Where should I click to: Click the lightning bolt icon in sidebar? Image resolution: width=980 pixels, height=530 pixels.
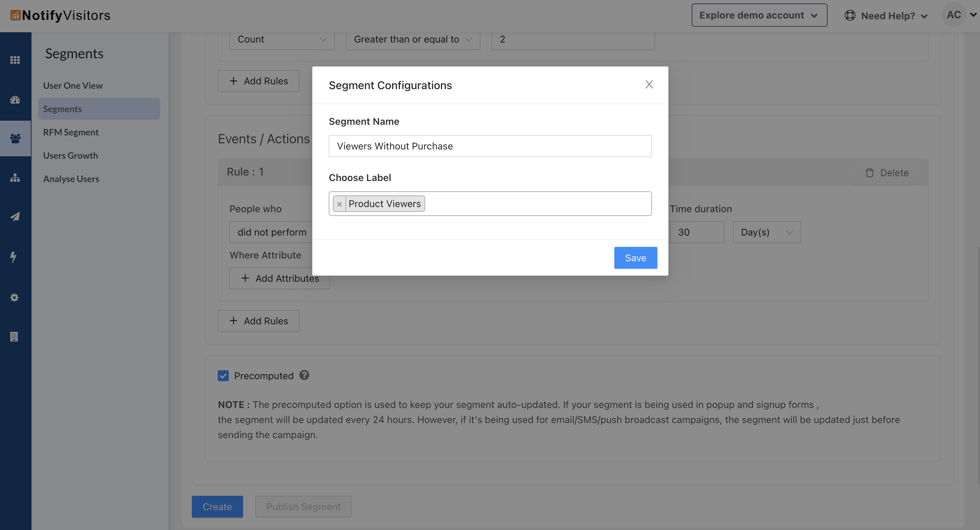[14, 257]
